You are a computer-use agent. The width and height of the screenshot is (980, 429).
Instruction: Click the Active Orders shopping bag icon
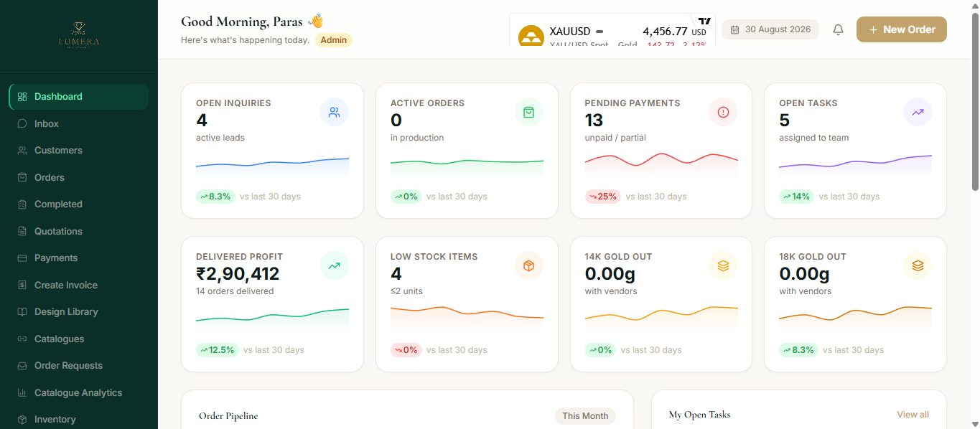[529, 112]
